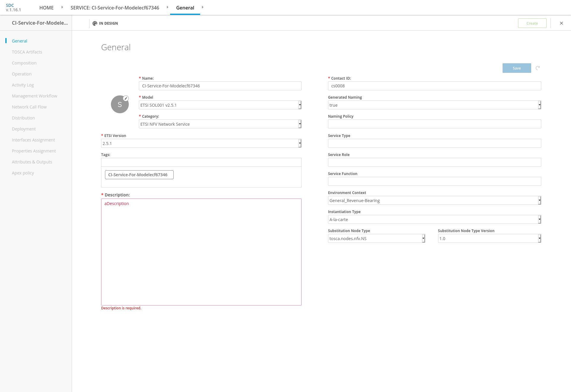Click the arrow after the SERVICE breadcrumb
This screenshot has height=392, width=571.
coord(167,7)
